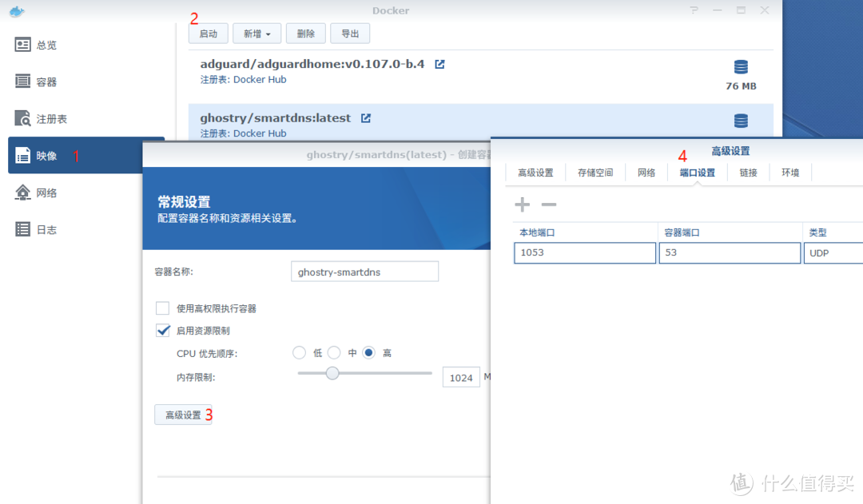Close the Docker window
Screen dimensions: 863x504
pyautogui.click(x=765, y=10)
